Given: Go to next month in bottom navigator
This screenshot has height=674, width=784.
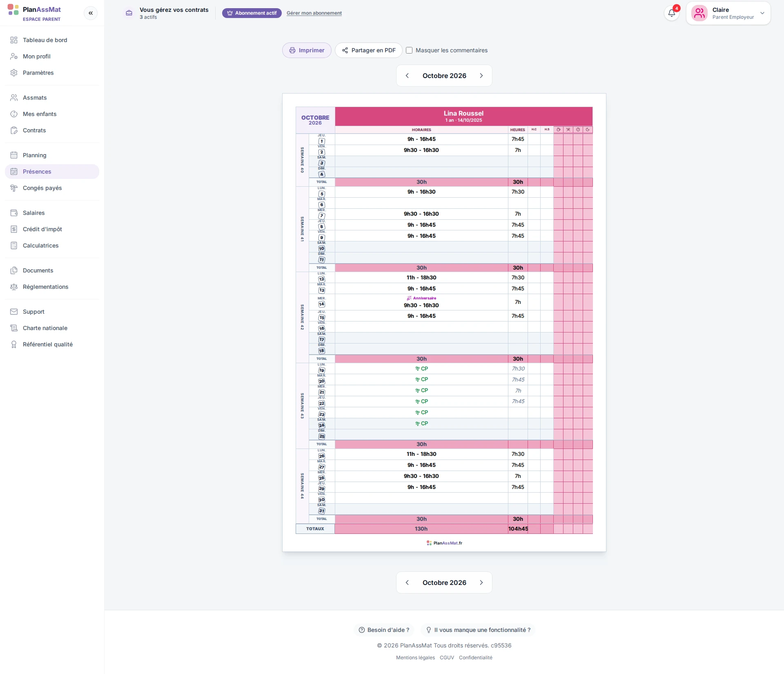Looking at the screenshot, I should (481, 582).
